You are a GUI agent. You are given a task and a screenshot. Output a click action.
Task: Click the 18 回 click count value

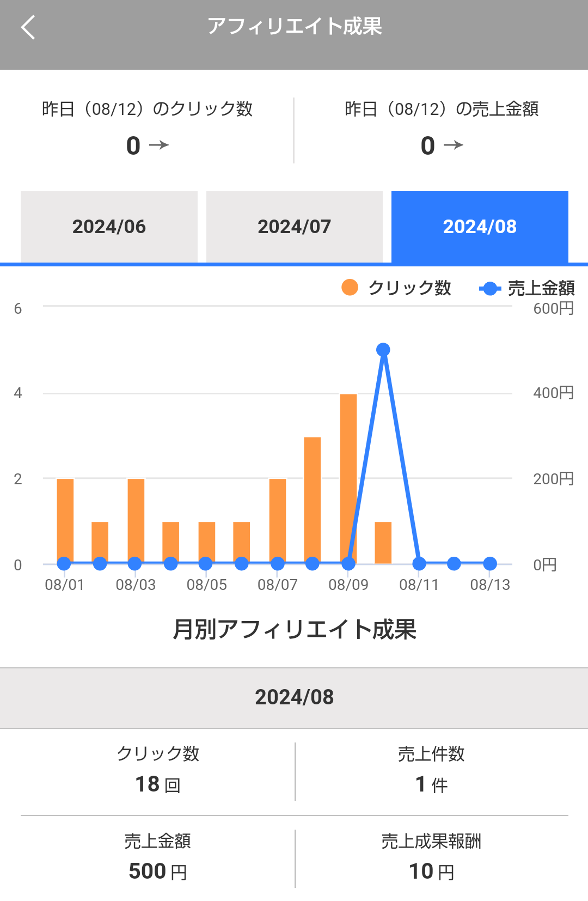point(158,784)
